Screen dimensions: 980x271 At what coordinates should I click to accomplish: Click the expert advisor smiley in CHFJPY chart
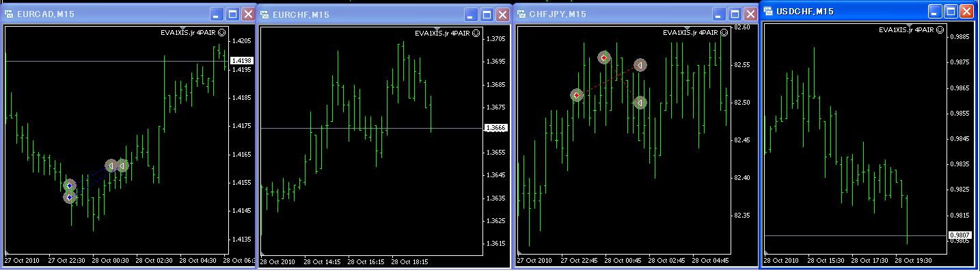(x=724, y=32)
